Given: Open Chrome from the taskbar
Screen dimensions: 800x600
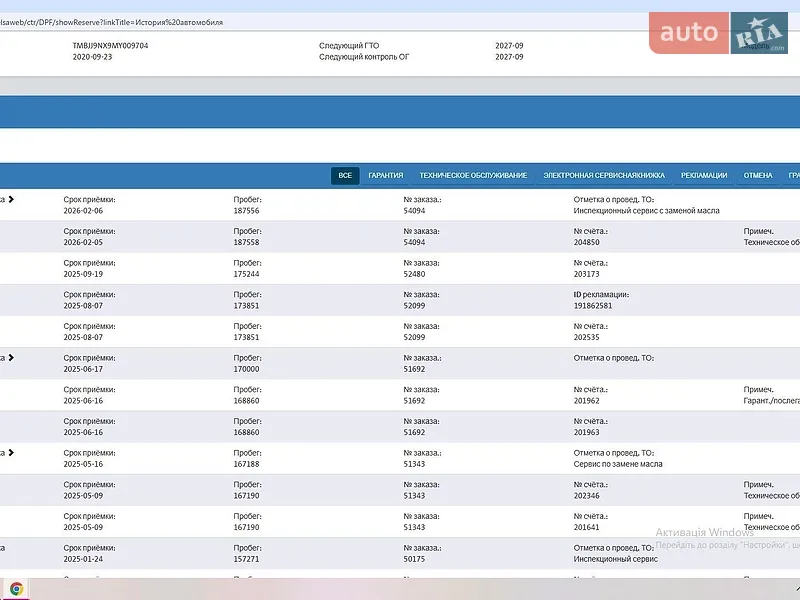Looking at the screenshot, I should coord(16,589).
